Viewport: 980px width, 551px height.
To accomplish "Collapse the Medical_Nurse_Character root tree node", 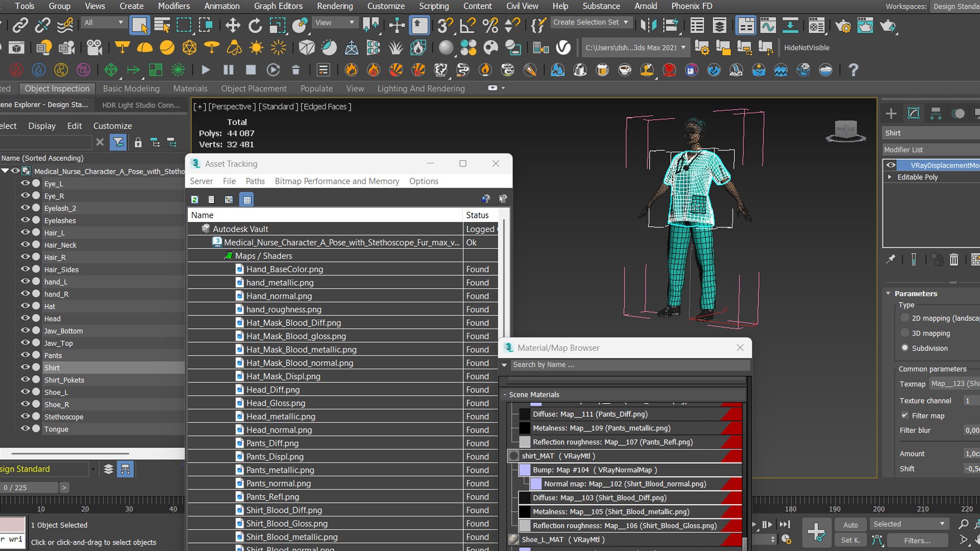I will (x=5, y=171).
